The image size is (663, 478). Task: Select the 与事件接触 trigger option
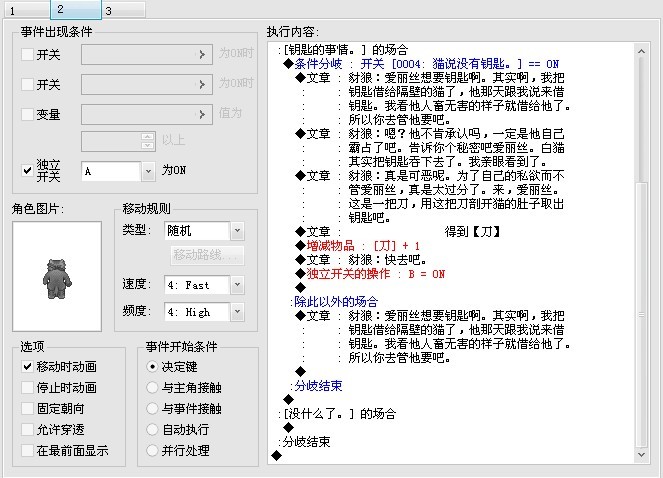pos(152,408)
